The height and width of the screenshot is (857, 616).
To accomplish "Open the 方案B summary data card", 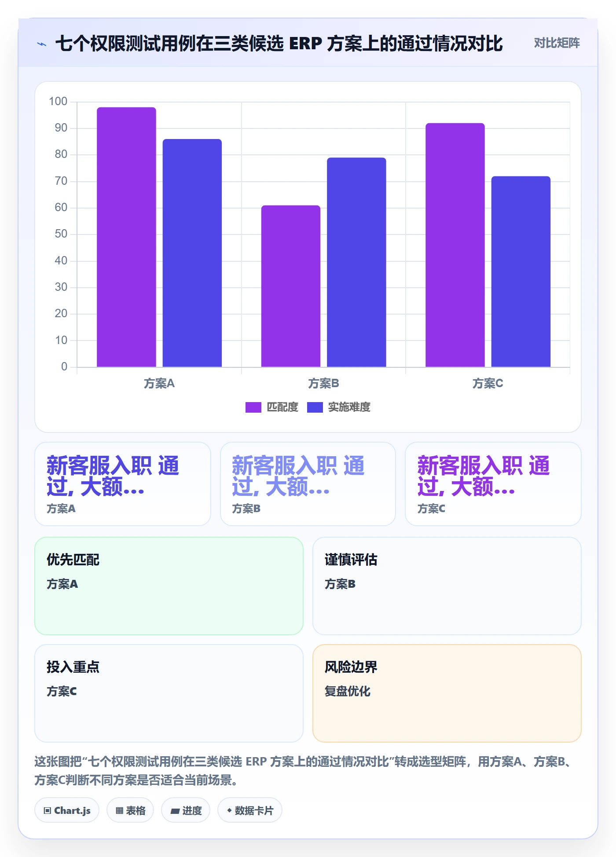I will pos(308,484).
